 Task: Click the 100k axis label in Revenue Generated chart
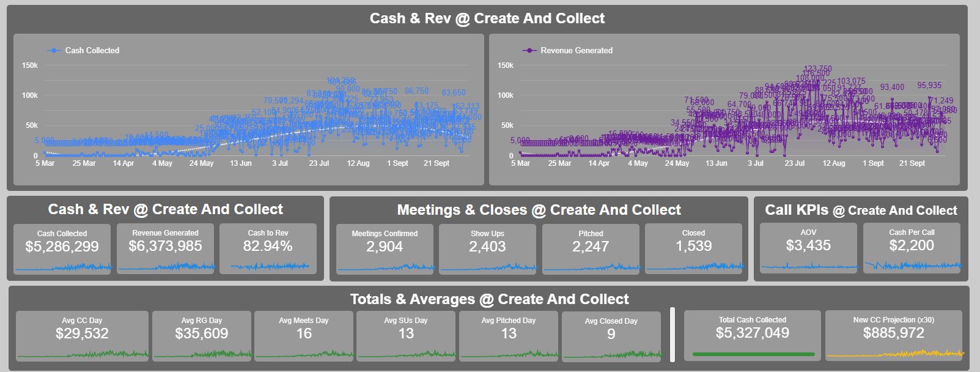(506, 95)
